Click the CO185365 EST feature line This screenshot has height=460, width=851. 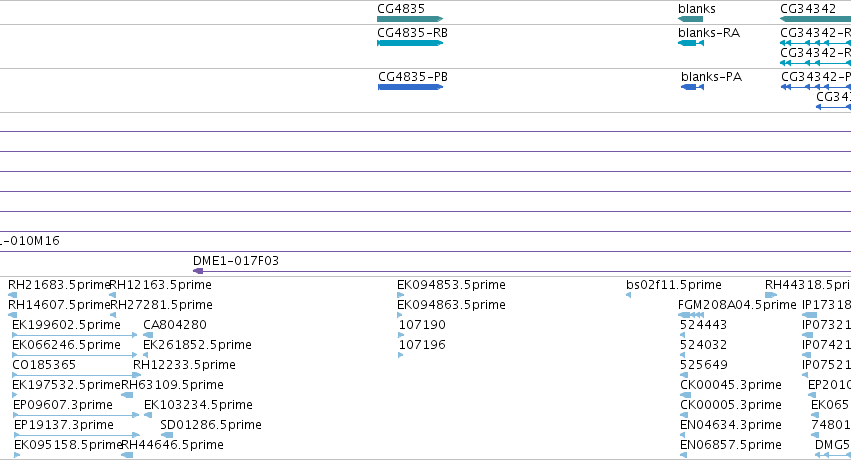click(77, 375)
